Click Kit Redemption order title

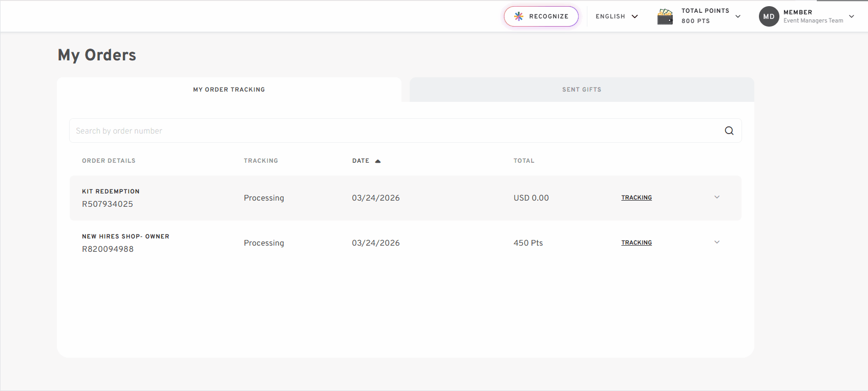pos(111,191)
